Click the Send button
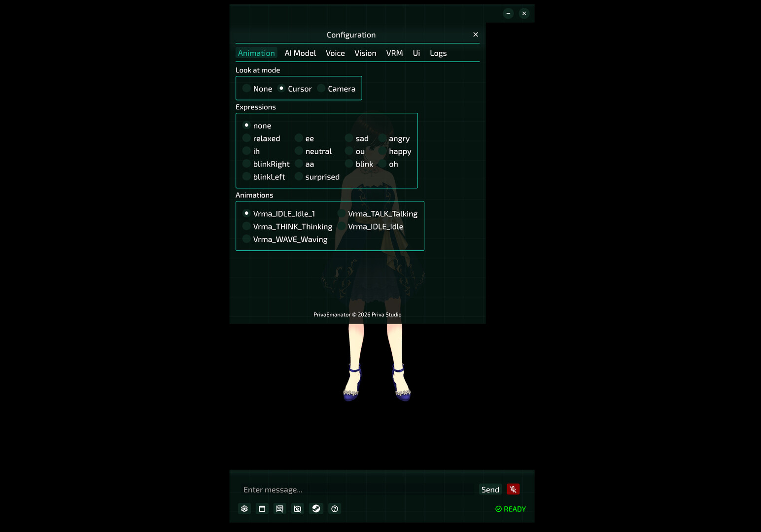Image resolution: width=761 pixels, height=532 pixels. (x=490, y=490)
